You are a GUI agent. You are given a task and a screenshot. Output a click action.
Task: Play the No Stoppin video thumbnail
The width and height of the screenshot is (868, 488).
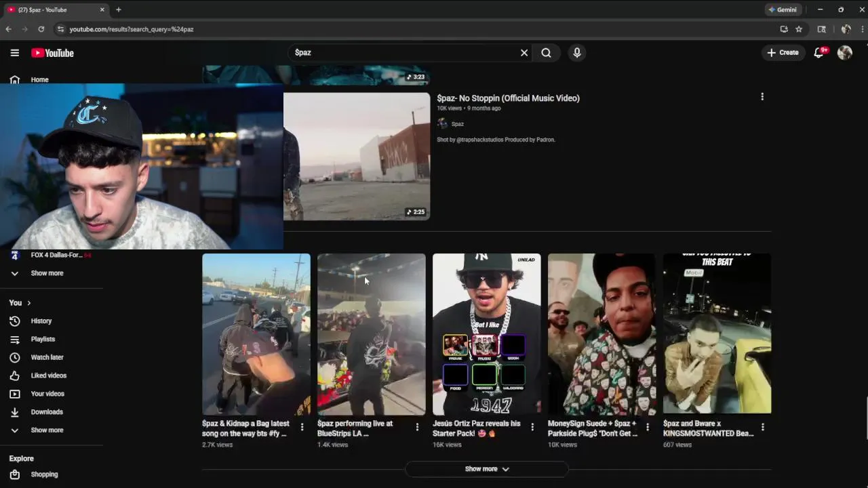click(357, 157)
